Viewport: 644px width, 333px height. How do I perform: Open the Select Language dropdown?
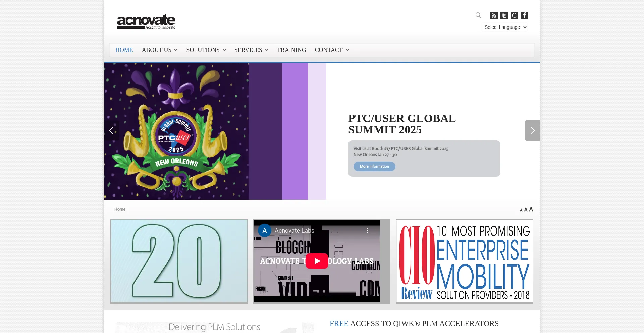(504, 27)
